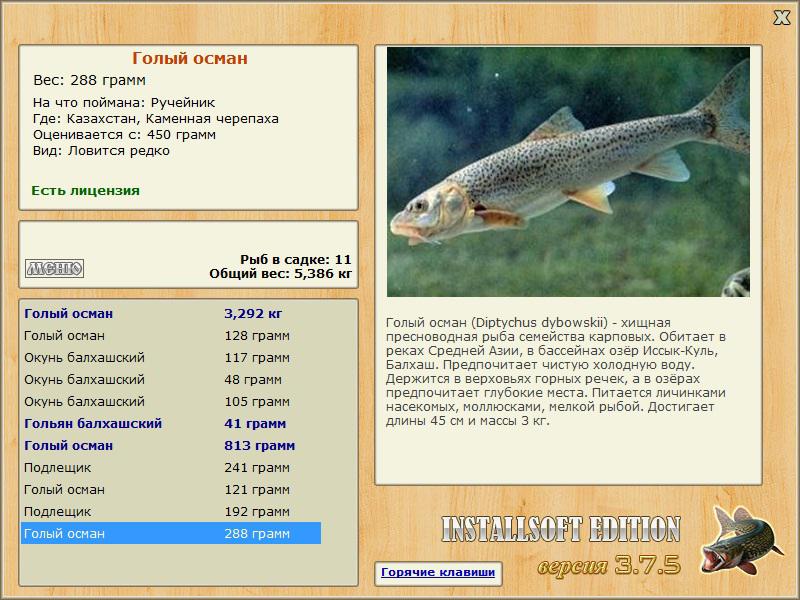Click the pike fish logo icon

click(x=742, y=540)
